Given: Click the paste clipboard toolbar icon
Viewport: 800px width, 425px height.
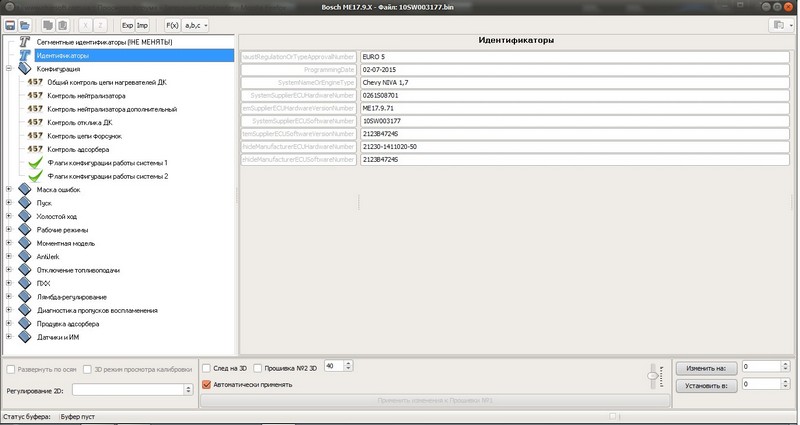Looking at the screenshot, I should coord(62,24).
